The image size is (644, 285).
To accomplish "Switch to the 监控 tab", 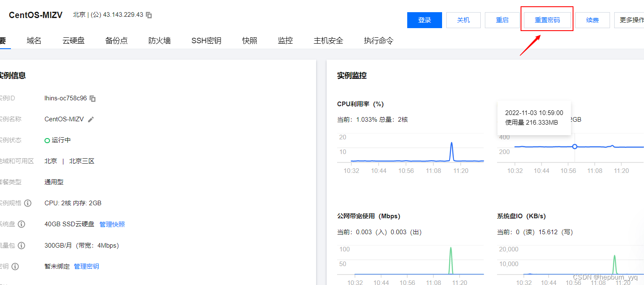I will point(285,40).
